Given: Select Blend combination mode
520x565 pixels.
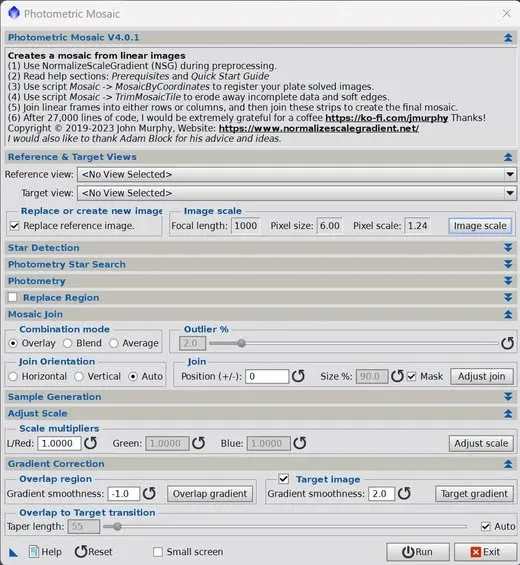Looking at the screenshot, I should point(67,343).
